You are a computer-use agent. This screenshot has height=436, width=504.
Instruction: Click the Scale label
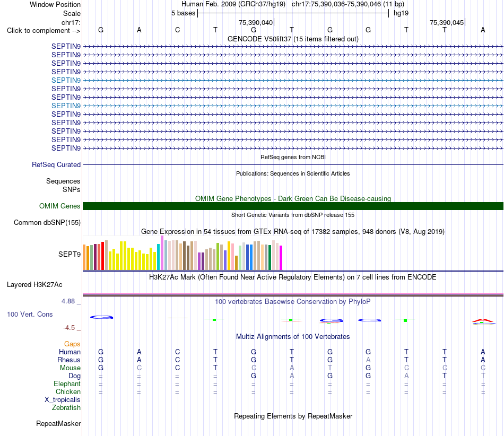coord(72,13)
